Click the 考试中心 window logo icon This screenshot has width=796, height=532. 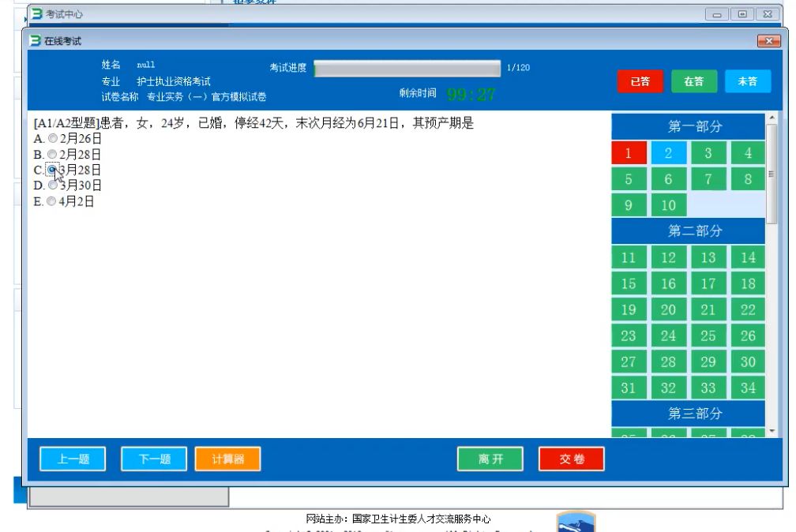click(37, 13)
